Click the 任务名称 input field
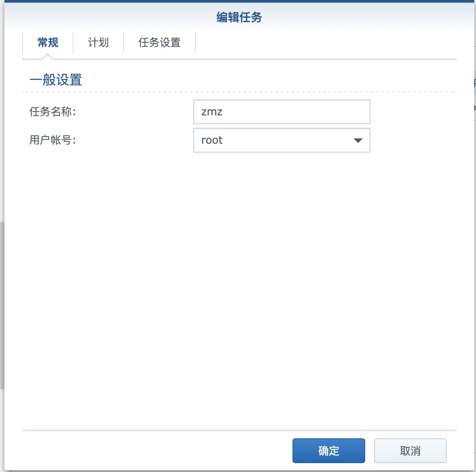The image size is (476, 472). tap(282, 111)
